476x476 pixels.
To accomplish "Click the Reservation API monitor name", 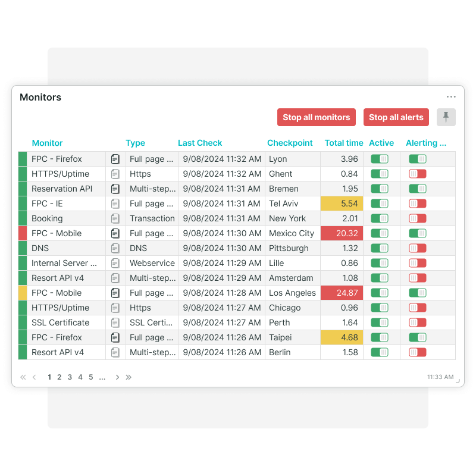I will point(62,189).
